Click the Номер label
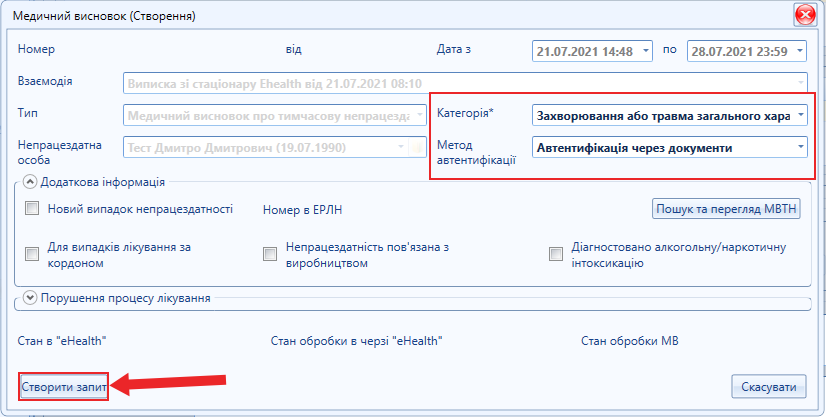This screenshot has height=417, width=826. coord(36,49)
